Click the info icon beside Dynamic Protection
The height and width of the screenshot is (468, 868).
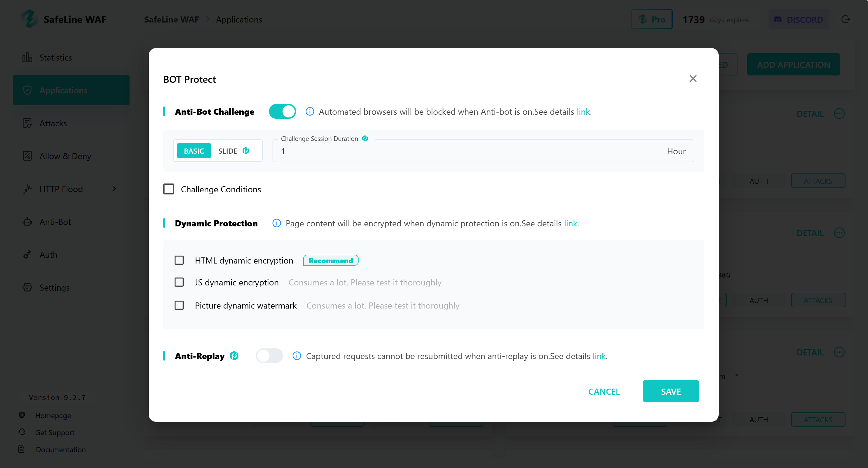277,223
